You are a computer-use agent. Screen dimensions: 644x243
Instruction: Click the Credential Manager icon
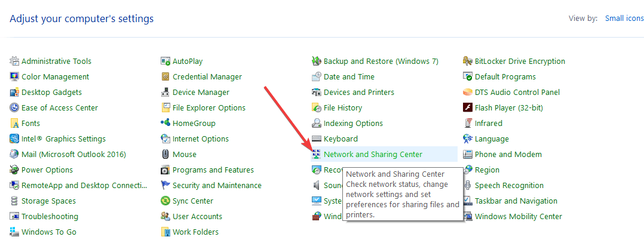point(166,77)
